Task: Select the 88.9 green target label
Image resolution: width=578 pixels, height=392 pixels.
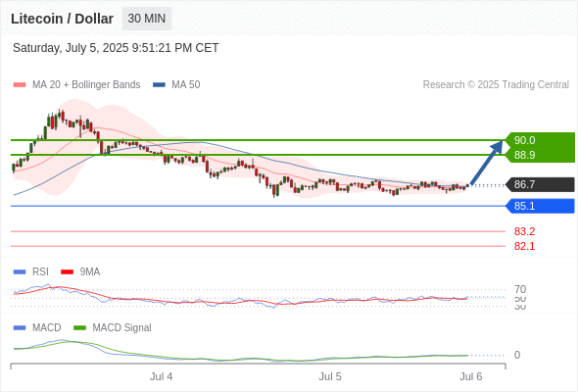Action: click(x=524, y=155)
